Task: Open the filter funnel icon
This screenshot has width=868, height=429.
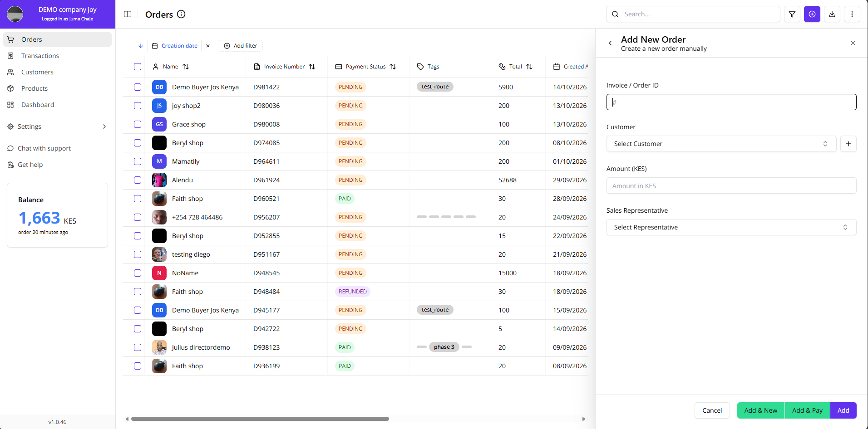Action: 792,14
